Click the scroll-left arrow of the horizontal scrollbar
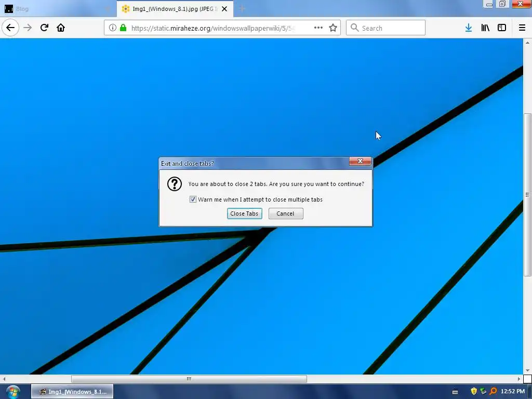The image size is (532, 399). (x=4, y=379)
